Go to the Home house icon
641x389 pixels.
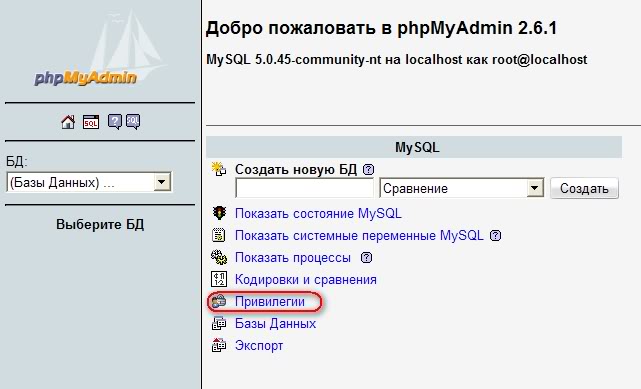pyautogui.click(x=68, y=122)
